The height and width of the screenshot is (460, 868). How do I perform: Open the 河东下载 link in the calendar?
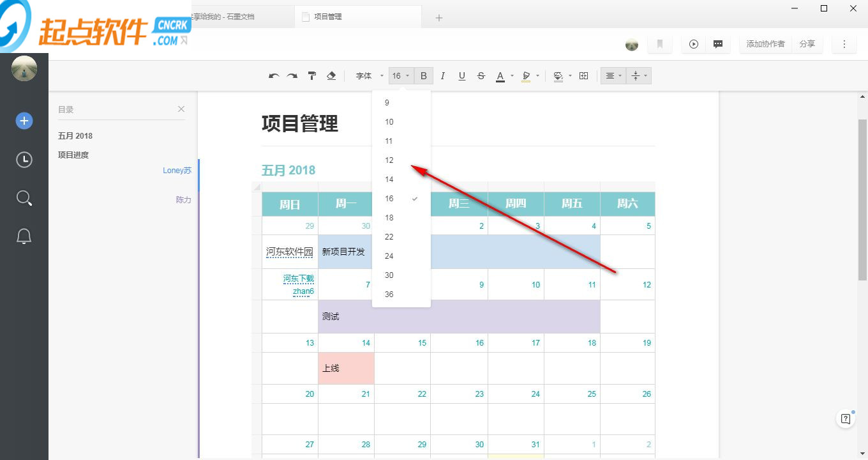coord(299,279)
